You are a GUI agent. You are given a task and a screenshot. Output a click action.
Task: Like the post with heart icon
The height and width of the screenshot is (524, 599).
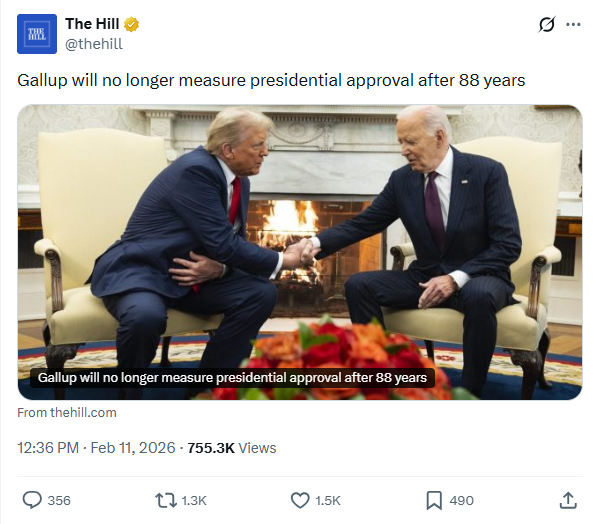pyautogui.click(x=300, y=500)
